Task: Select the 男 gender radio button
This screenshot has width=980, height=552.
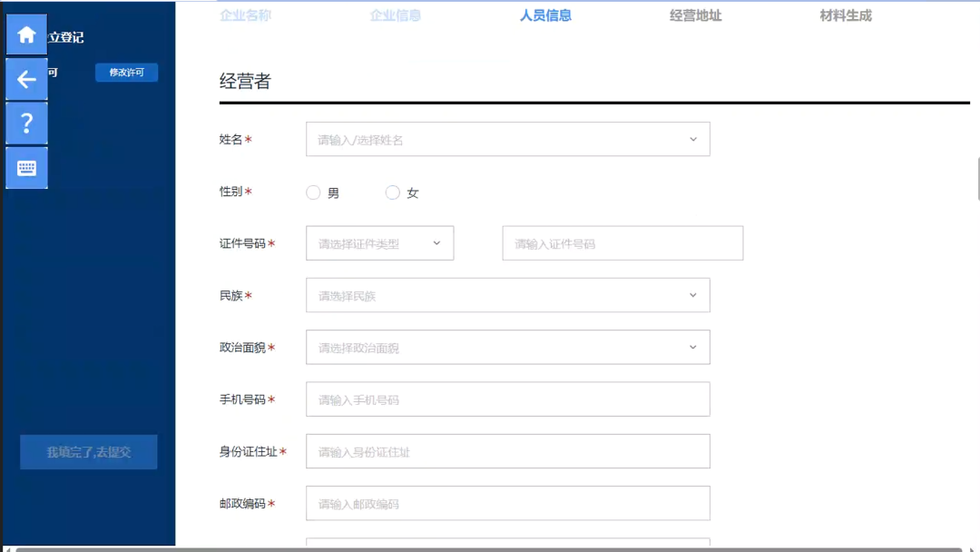Action: [313, 192]
